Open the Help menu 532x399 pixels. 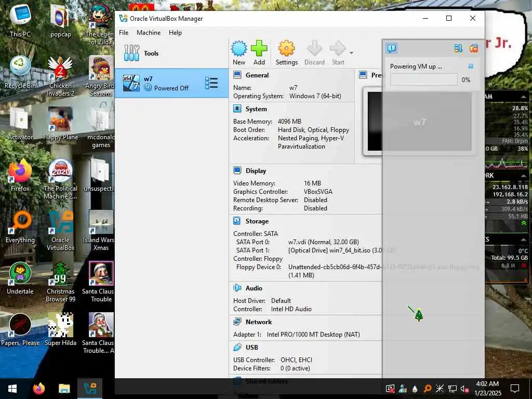(175, 33)
